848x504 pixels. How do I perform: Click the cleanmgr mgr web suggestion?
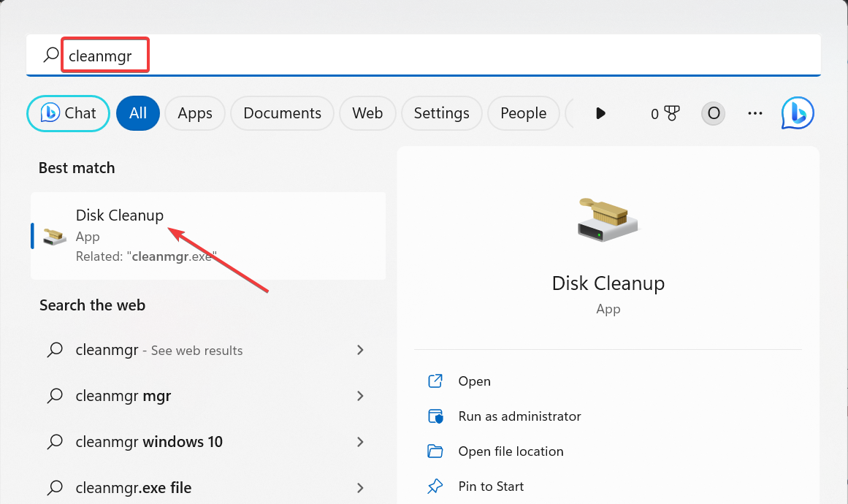(x=123, y=395)
